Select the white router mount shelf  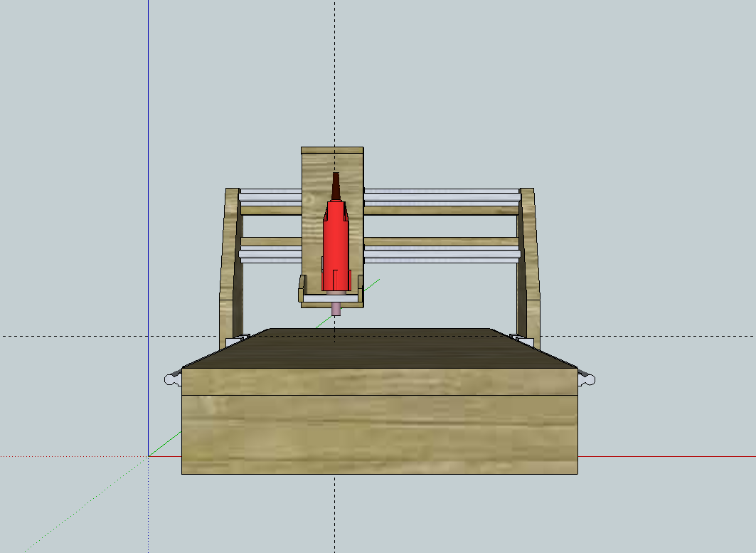(331, 299)
